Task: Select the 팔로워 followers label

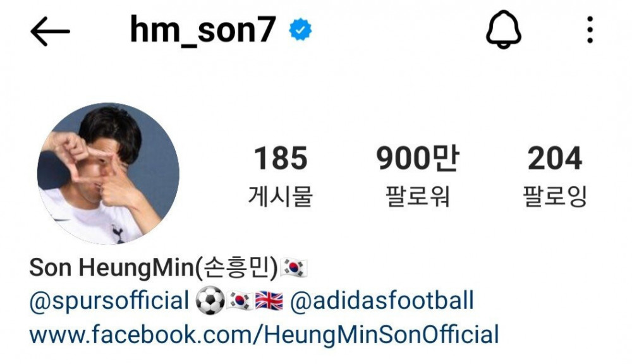Action: coord(418,197)
